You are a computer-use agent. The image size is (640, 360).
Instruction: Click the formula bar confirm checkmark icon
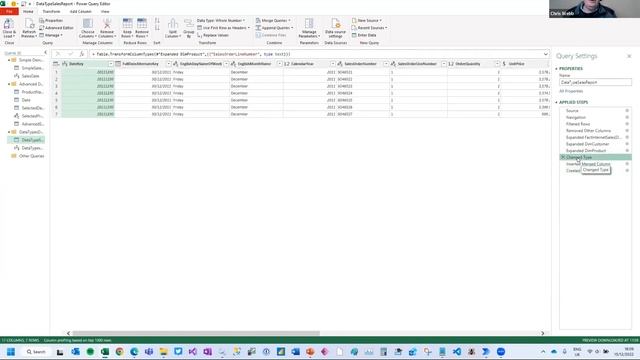click(70, 54)
